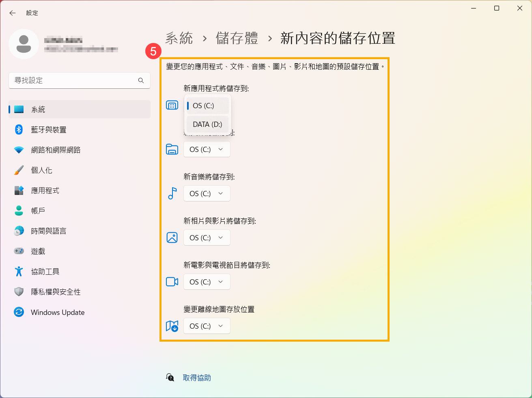Open 個人化 settings
Screen dimensions: 532x398
click(80, 170)
